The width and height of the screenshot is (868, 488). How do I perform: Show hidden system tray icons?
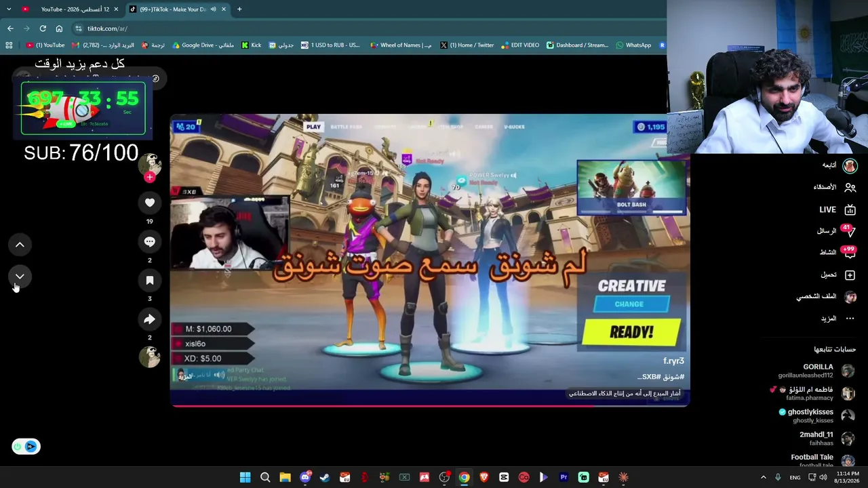pos(763,477)
